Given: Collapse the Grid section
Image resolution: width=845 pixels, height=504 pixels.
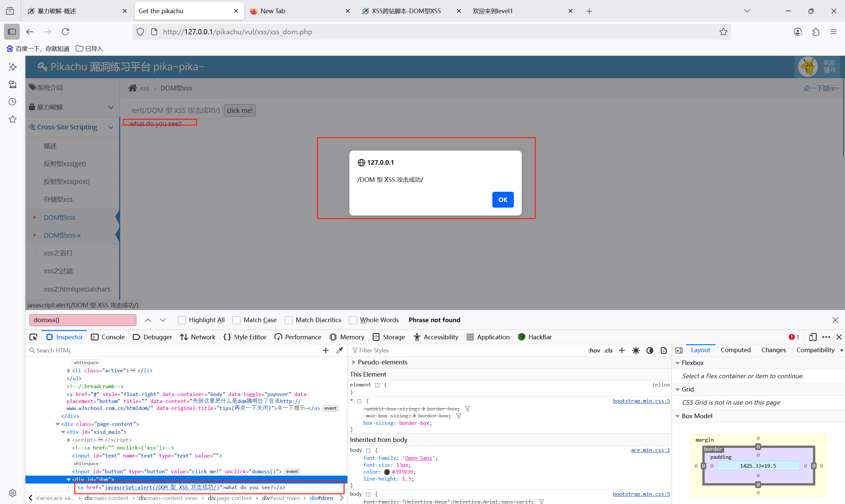Looking at the screenshot, I should click(677, 389).
